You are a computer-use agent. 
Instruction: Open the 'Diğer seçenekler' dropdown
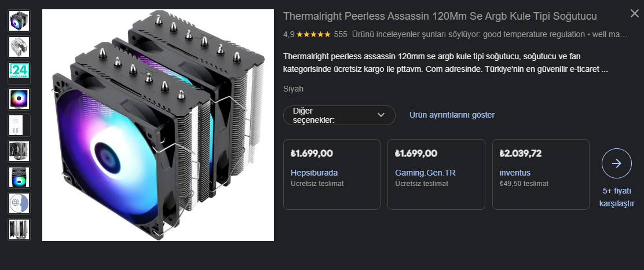(x=339, y=115)
